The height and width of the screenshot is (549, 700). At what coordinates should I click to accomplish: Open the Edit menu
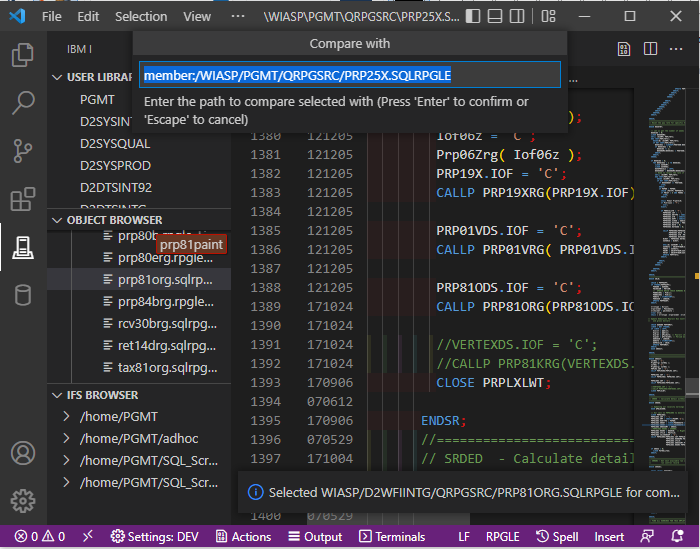click(88, 17)
